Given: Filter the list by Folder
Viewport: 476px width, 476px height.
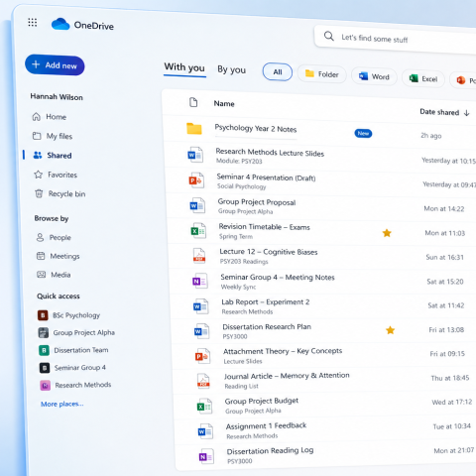Looking at the screenshot, I should click(322, 74).
